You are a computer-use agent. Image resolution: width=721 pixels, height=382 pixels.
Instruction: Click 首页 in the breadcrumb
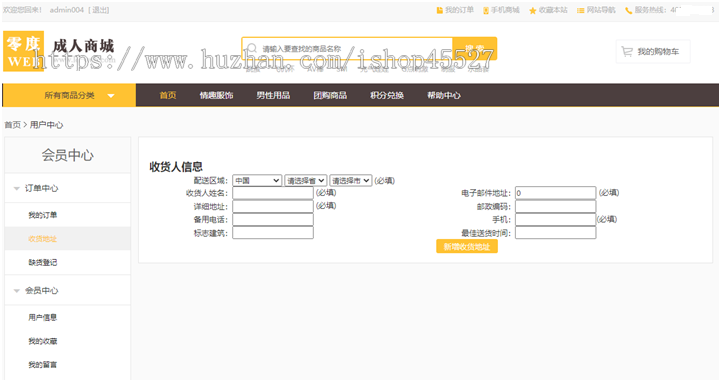click(12, 125)
